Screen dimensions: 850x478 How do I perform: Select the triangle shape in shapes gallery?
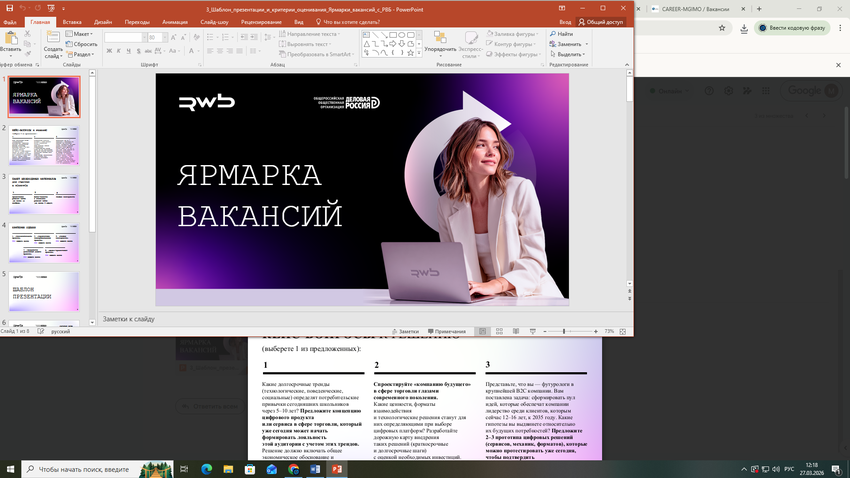[366, 44]
